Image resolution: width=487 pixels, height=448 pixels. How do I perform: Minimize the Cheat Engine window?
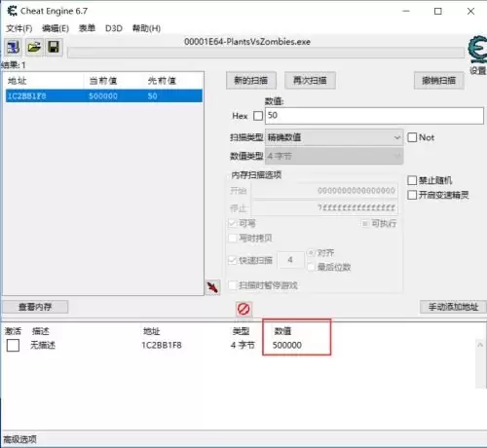click(x=406, y=11)
